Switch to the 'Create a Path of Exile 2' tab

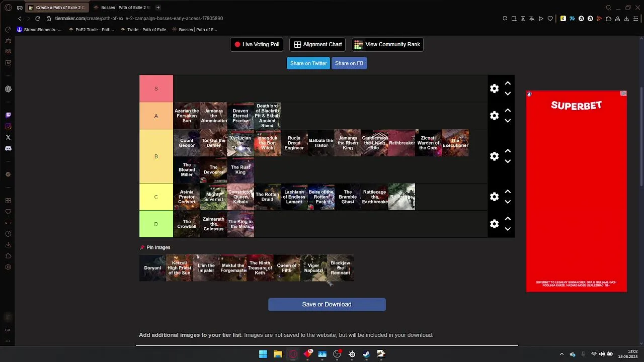point(57,8)
